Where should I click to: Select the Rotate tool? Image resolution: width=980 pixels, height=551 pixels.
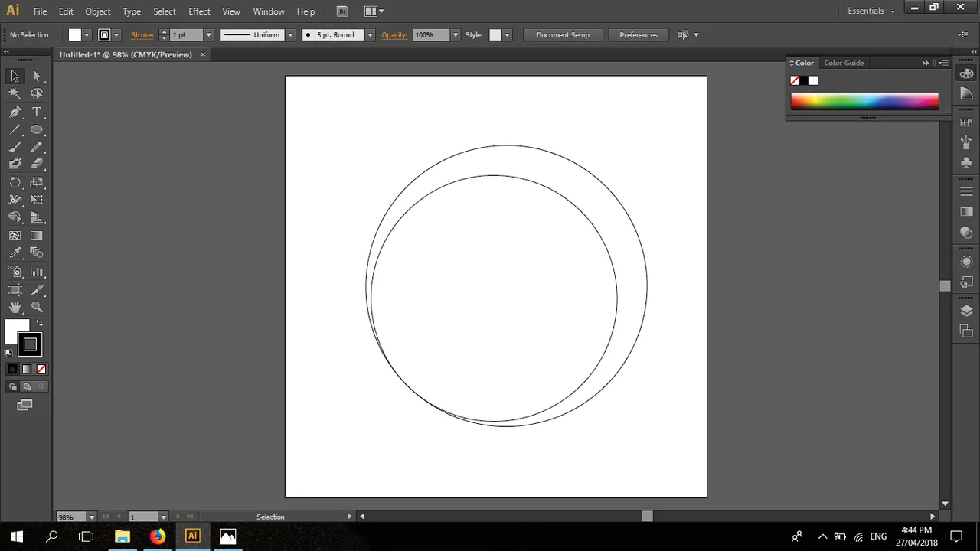coord(15,183)
